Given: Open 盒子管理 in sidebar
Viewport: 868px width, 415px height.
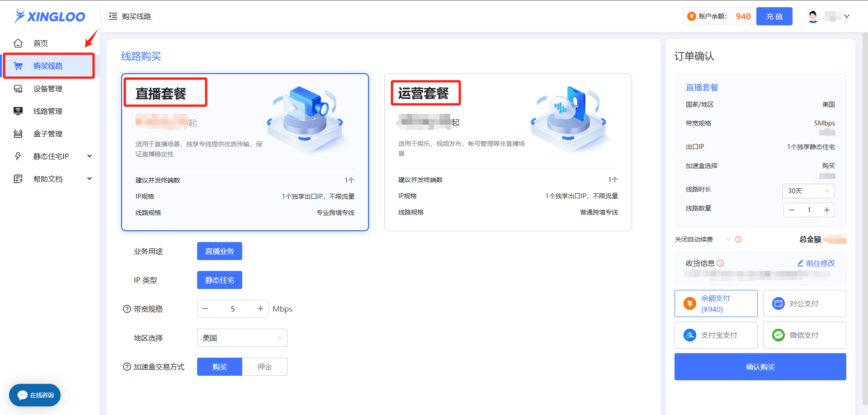Looking at the screenshot, I should pyautogui.click(x=50, y=134).
